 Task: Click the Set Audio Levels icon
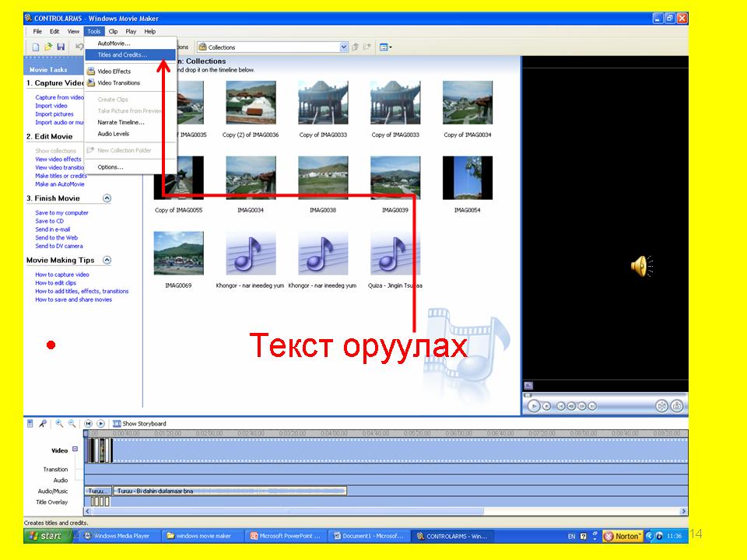point(30,424)
